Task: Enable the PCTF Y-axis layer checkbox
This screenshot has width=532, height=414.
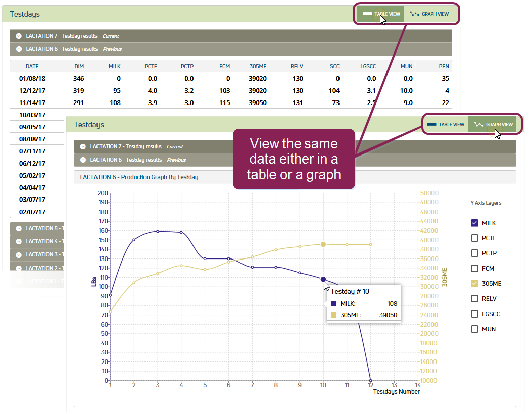Action: coord(474,238)
